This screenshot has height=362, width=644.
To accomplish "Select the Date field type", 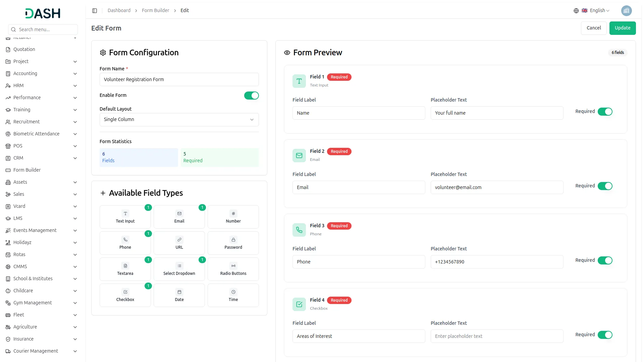I will (179, 295).
